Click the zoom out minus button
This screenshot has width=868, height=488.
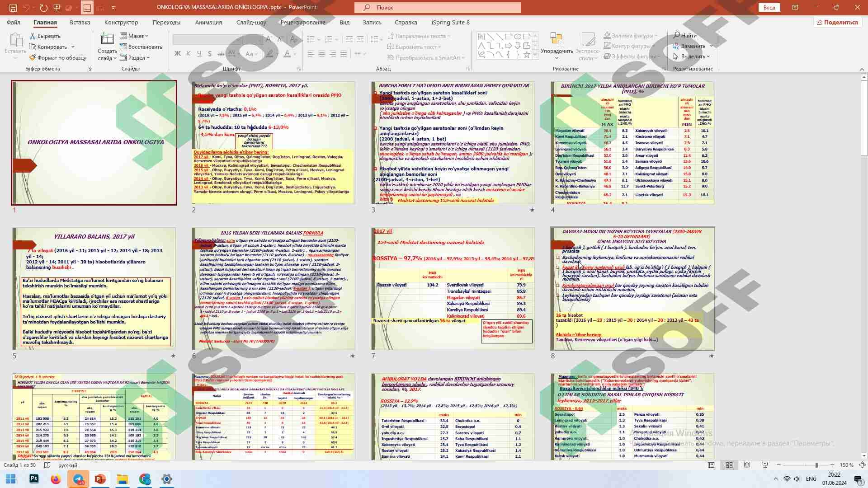778,465
